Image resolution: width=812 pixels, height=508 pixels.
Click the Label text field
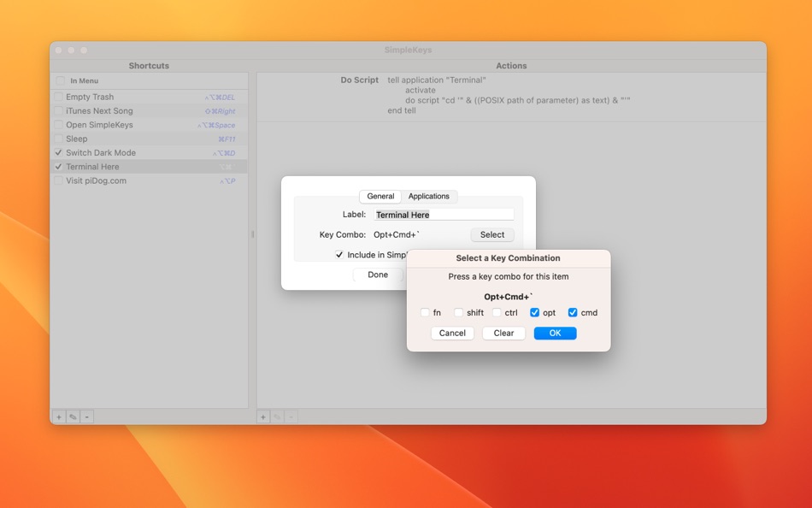pos(444,215)
